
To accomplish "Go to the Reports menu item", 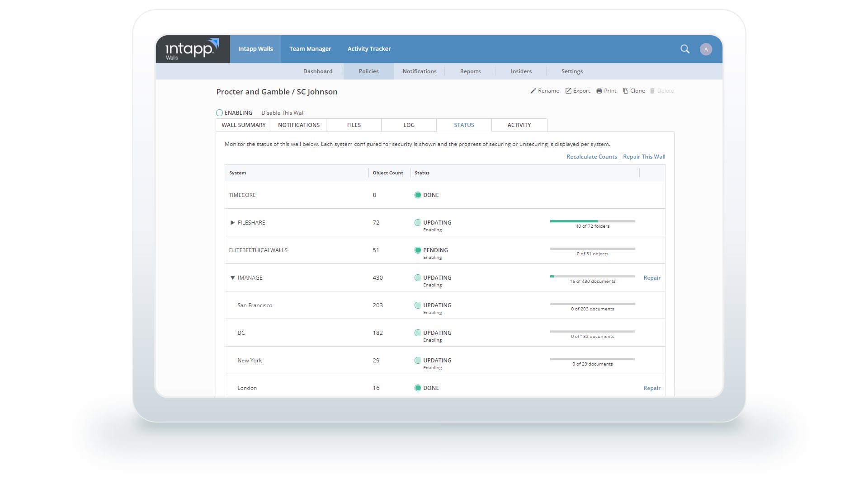I will 470,71.
